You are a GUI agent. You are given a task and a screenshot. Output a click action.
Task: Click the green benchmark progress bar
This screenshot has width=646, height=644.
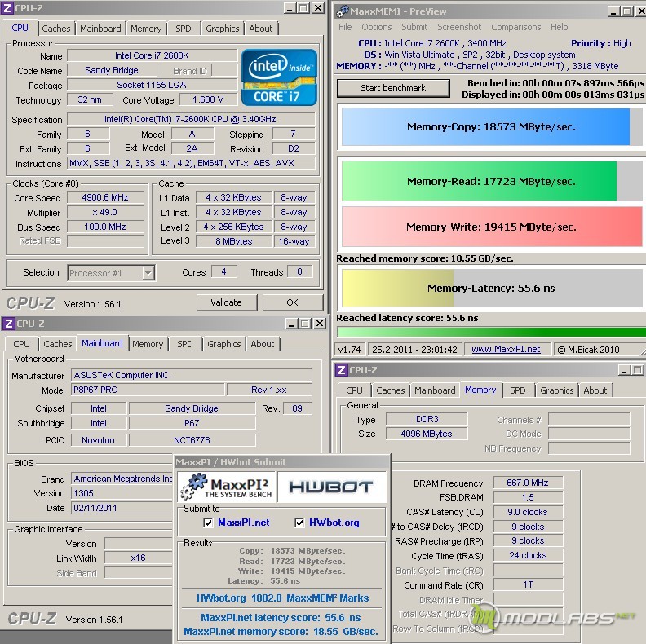tap(491, 332)
